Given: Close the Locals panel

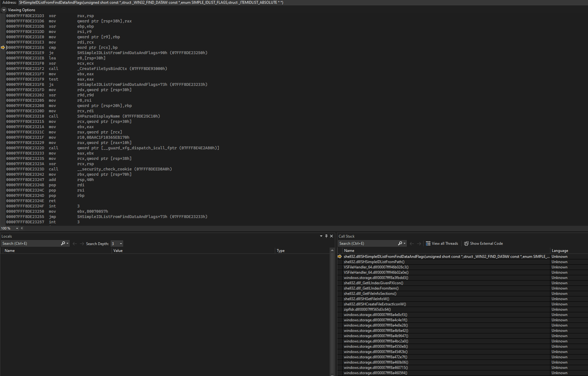Looking at the screenshot, I should (331, 236).
